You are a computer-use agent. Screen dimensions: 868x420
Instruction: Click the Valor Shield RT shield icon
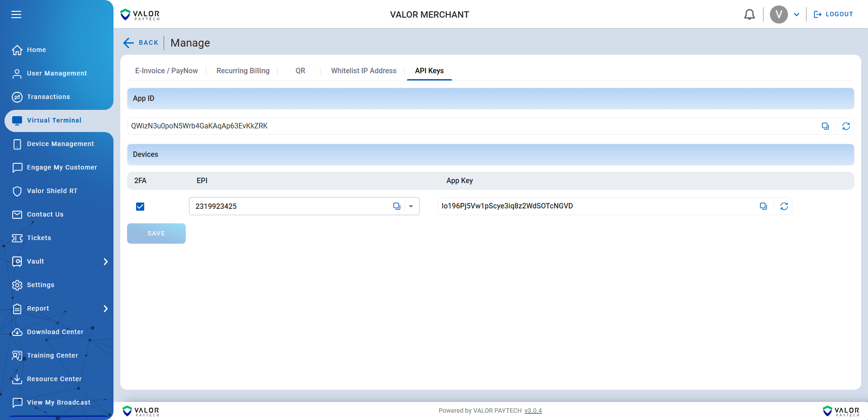point(17,191)
